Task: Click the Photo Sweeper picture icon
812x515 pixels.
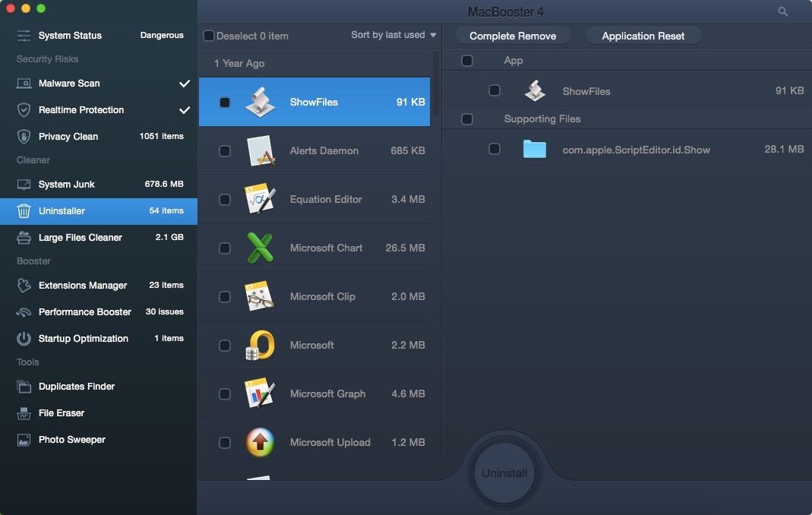Action: tap(24, 440)
